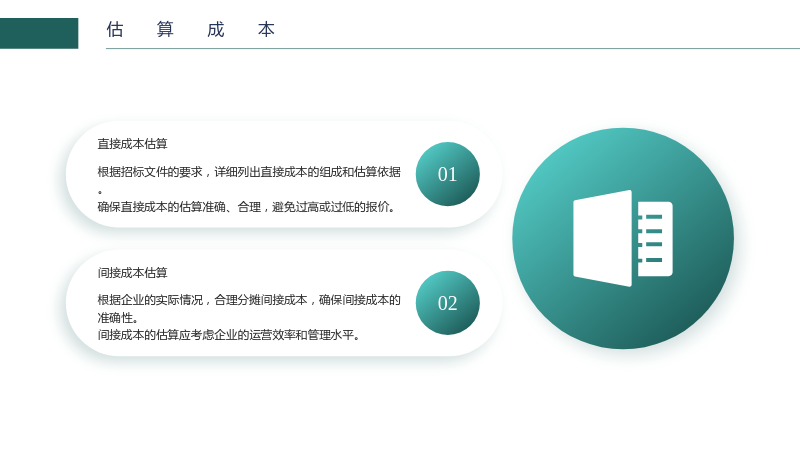Click the line starting 确保直接成本的估算准确
Screen dimensions: 800x450
[246, 207]
